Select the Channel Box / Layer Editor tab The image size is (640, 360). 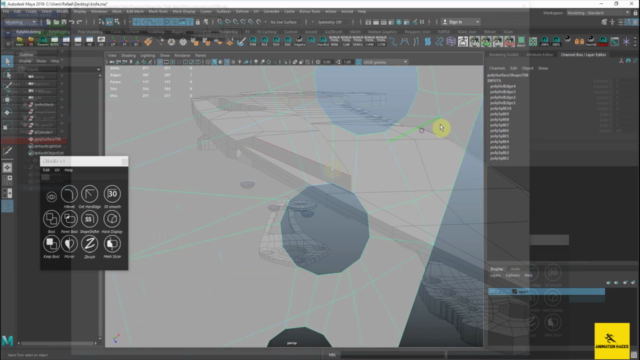coord(583,55)
